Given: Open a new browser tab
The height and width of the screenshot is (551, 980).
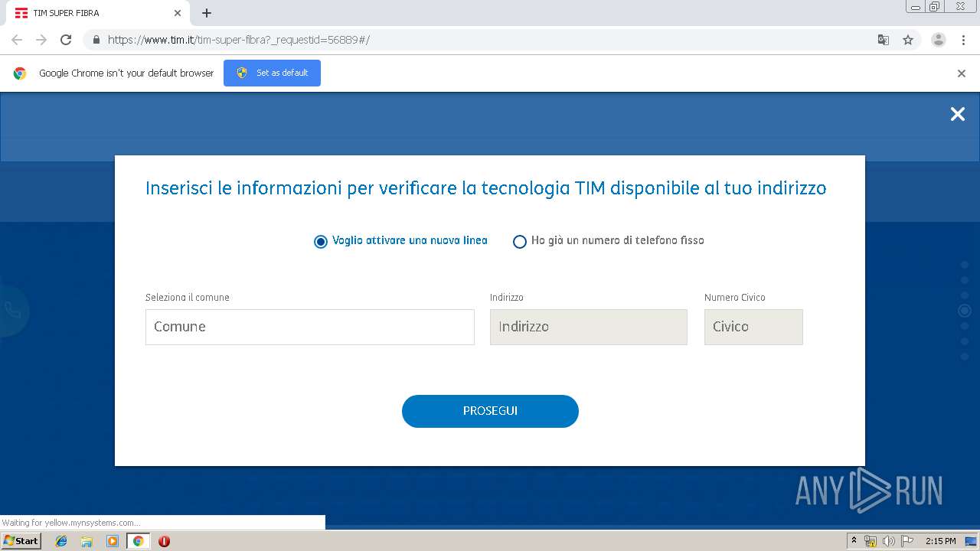Looking at the screenshot, I should click(x=207, y=13).
